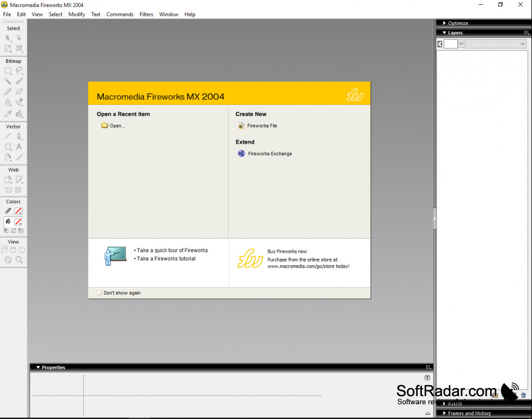Screen dimensions: 532x419
Task: Select the Magic Wand tool
Action: pyautogui.click(x=8, y=81)
